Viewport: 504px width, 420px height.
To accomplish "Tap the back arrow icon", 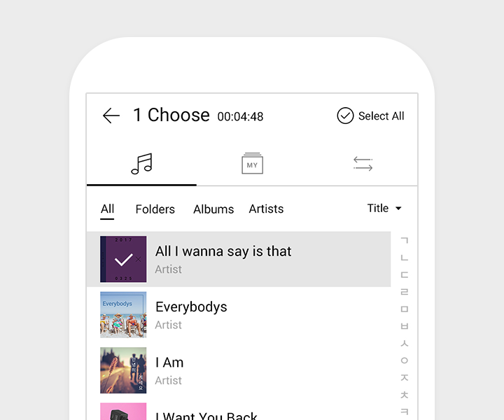I will tap(111, 116).
